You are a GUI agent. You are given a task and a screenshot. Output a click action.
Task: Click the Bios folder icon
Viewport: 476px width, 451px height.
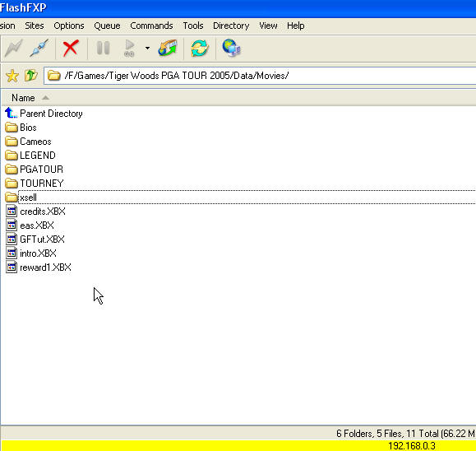[12, 128]
